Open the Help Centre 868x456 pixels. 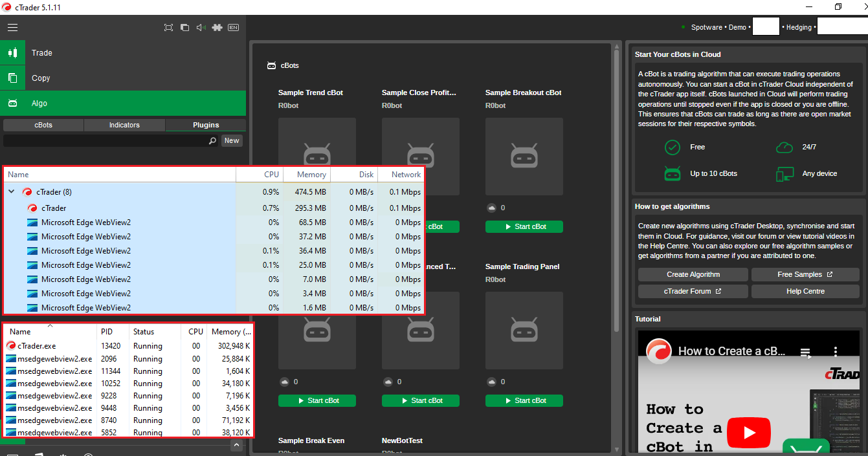pyautogui.click(x=806, y=291)
